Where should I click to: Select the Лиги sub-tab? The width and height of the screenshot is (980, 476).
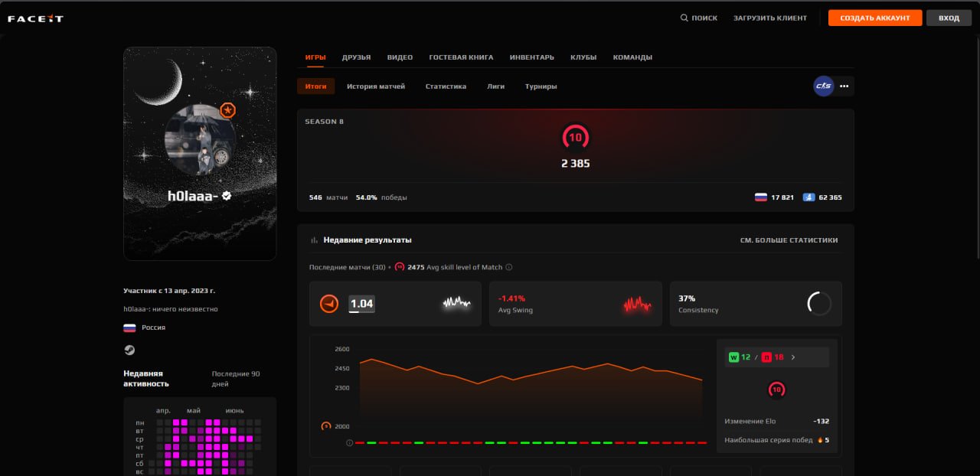[x=495, y=86]
